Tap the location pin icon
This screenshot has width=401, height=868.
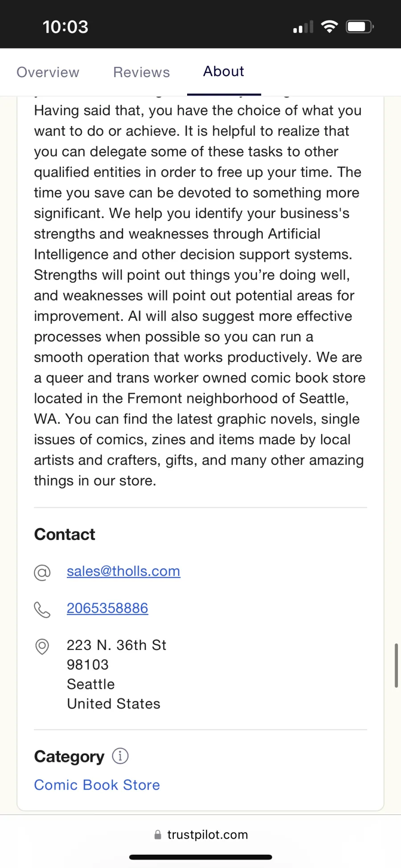click(42, 646)
